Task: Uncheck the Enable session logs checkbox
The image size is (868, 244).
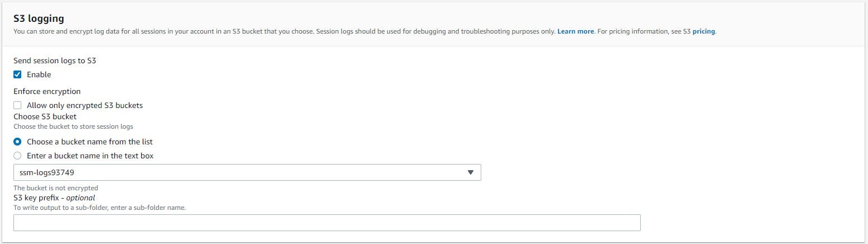Action: tap(17, 74)
